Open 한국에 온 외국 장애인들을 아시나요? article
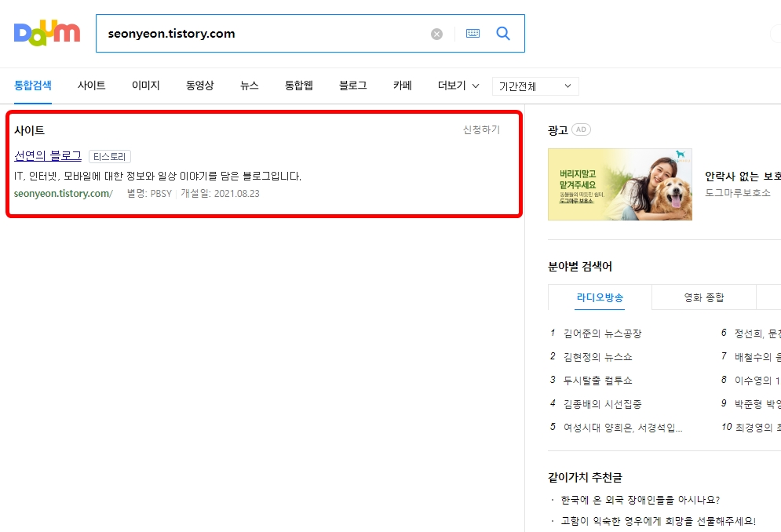781x532 pixels. pyautogui.click(x=640, y=499)
